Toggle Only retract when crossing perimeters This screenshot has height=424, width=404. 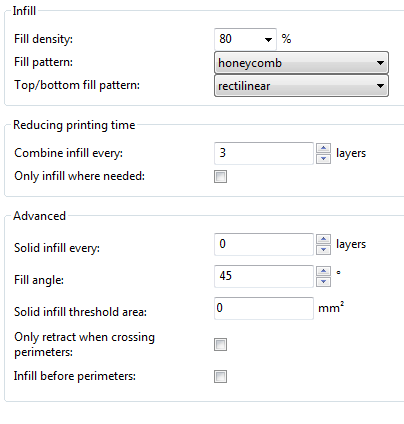(220, 344)
